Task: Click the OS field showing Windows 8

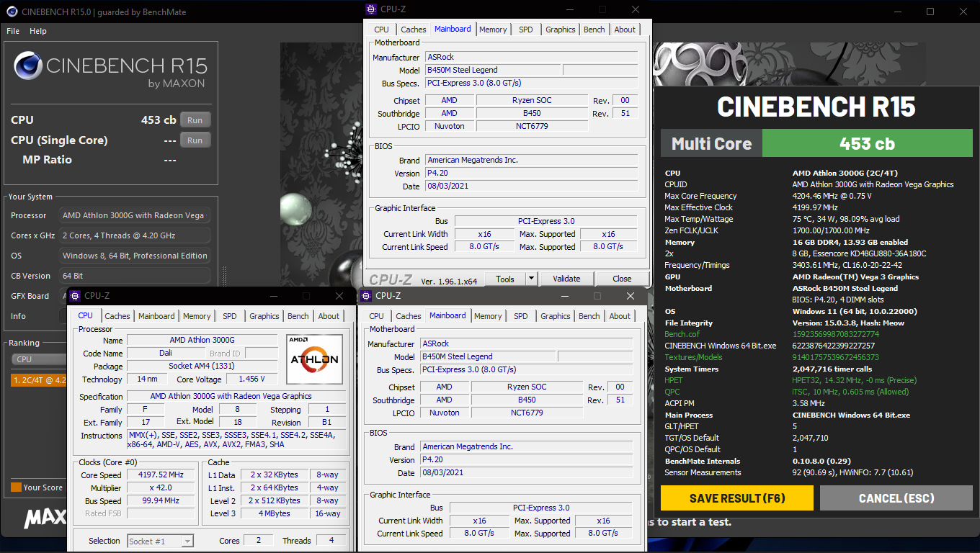Action: (135, 256)
